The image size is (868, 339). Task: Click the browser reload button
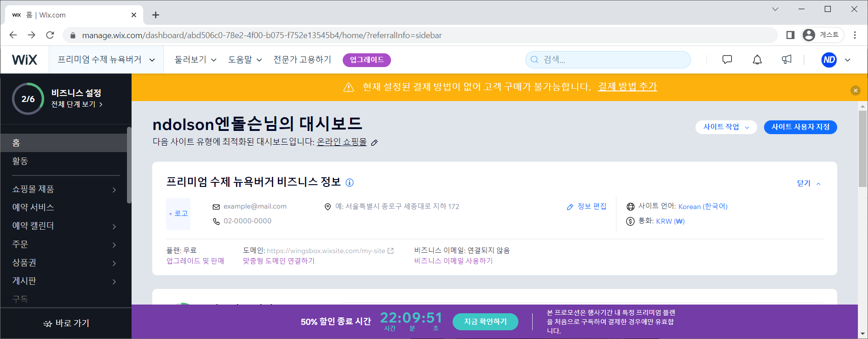[50, 35]
